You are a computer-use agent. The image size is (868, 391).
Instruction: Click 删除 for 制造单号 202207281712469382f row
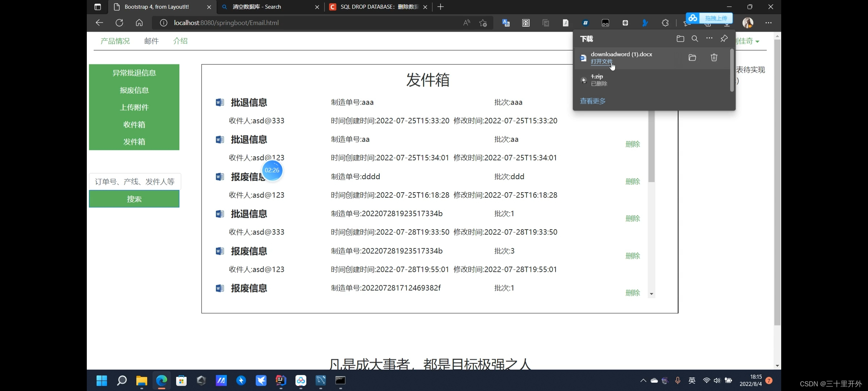pos(633,293)
